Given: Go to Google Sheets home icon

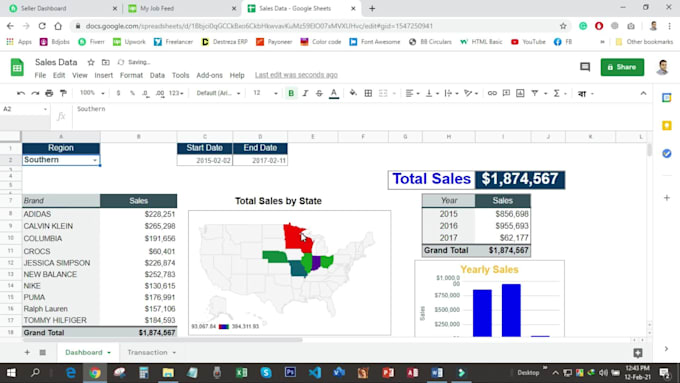Looking at the screenshot, I should [17, 68].
